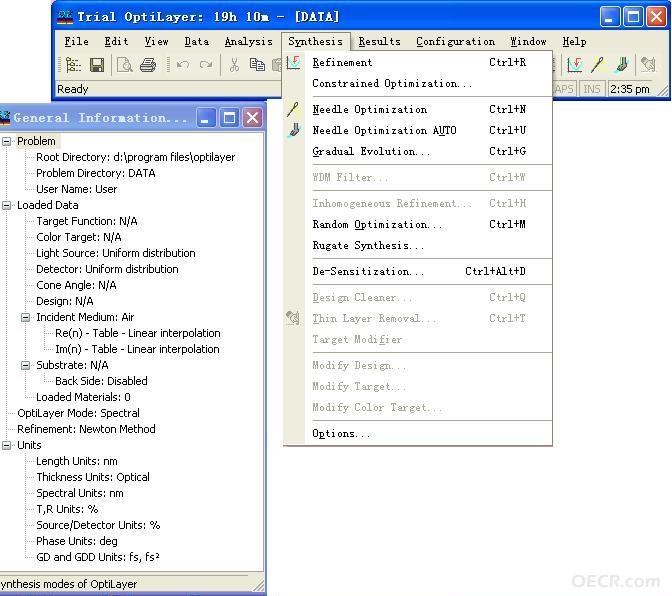Select Design: N/A row
Viewport: 672px width, 596px height.
65,301
